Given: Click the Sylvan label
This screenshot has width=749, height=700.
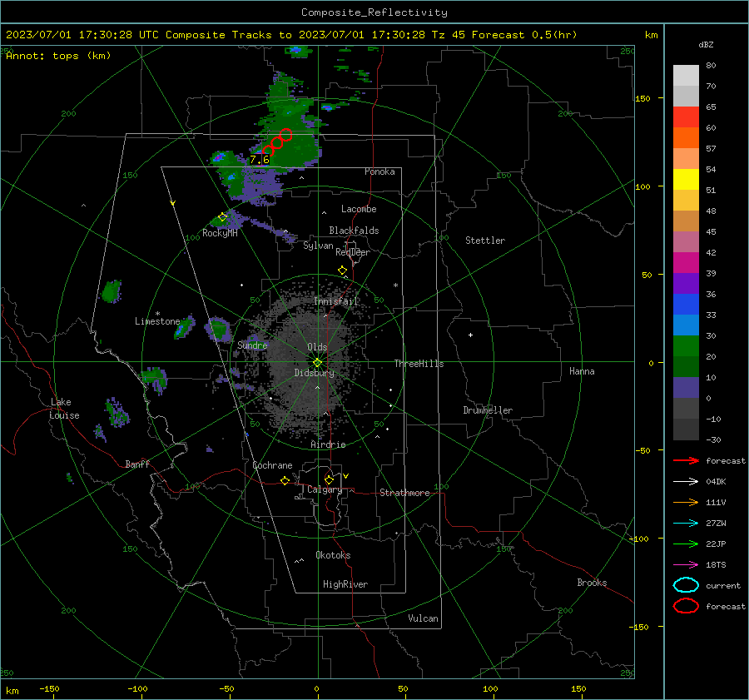Looking at the screenshot, I should coord(318,246).
